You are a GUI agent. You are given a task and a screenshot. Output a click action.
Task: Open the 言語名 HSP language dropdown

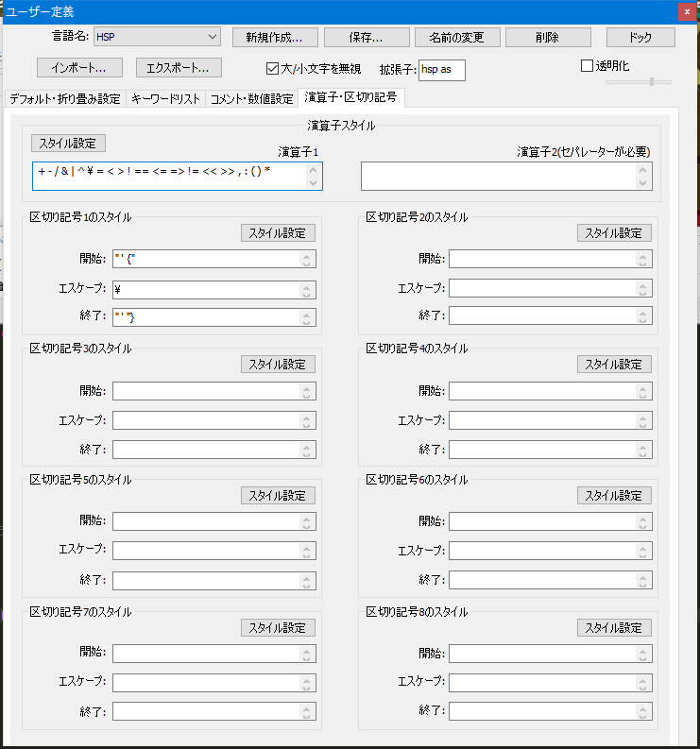pyautogui.click(x=157, y=37)
